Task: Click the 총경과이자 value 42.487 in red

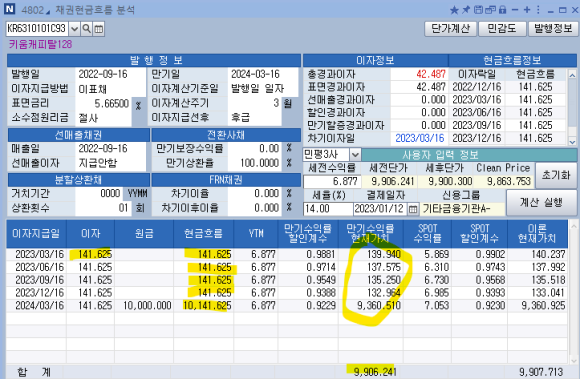Action: pyautogui.click(x=431, y=74)
